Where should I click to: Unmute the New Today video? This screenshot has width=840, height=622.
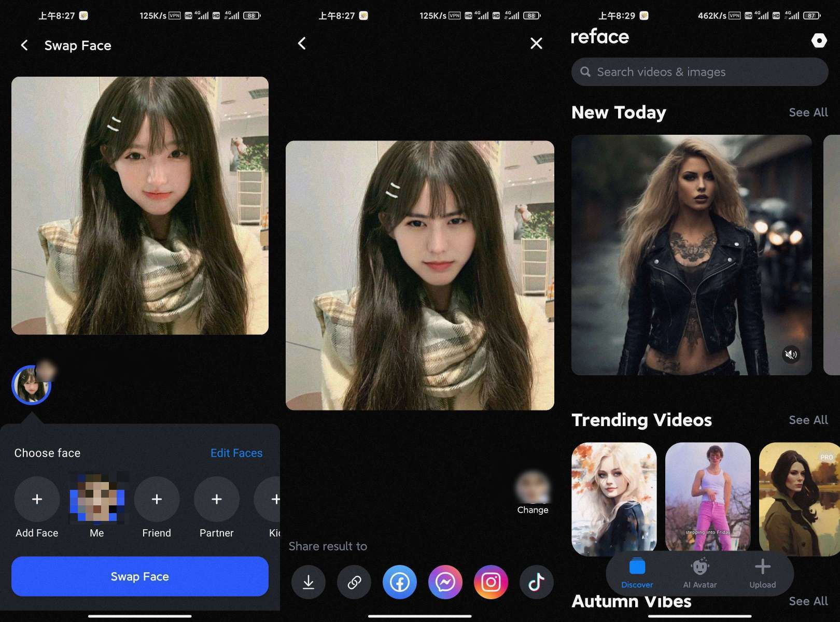(x=791, y=355)
